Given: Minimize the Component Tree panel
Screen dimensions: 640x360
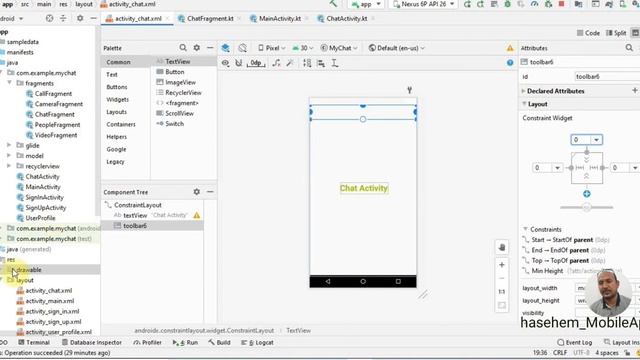Looking at the screenshot, I should tap(210, 191).
